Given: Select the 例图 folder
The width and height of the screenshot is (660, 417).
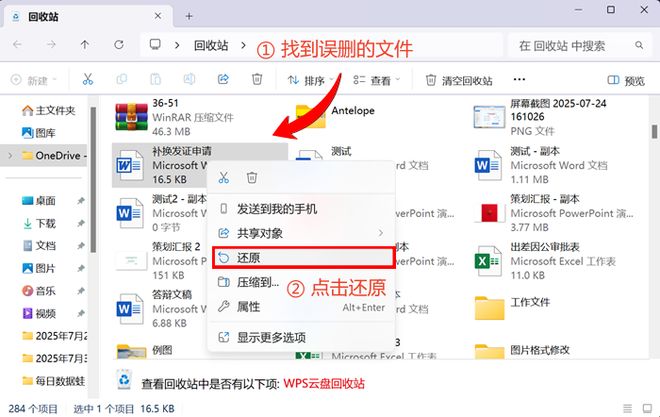Looking at the screenshot, I should (144, 350).
